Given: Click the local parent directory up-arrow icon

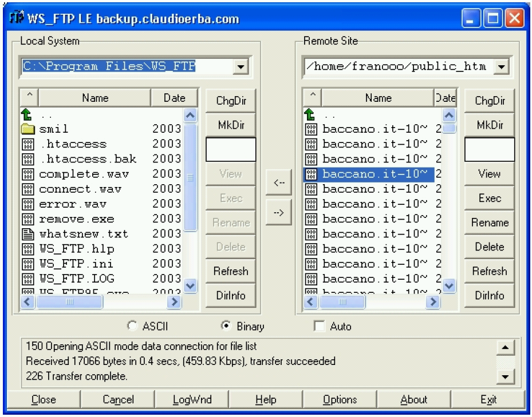Looking at the screenshot, I should (27, 114).
